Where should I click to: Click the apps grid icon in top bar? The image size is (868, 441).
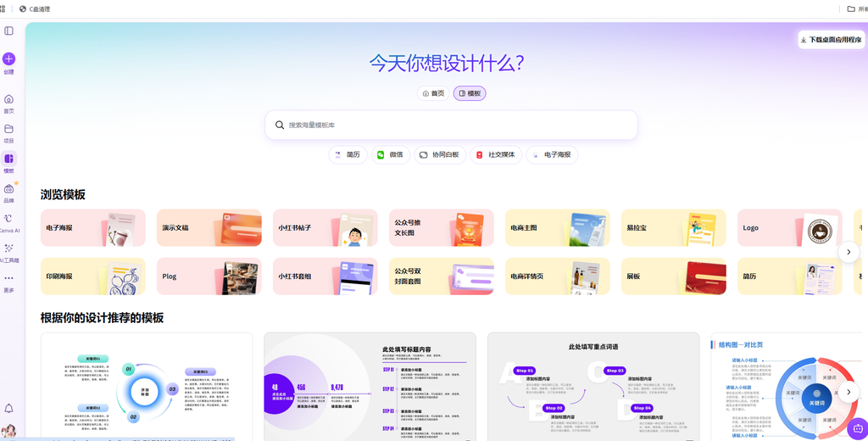tap(3, 8)
